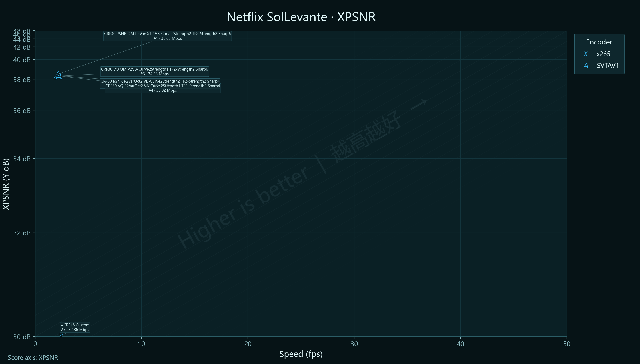Click the x265 legend label

(x=603, y=54)
